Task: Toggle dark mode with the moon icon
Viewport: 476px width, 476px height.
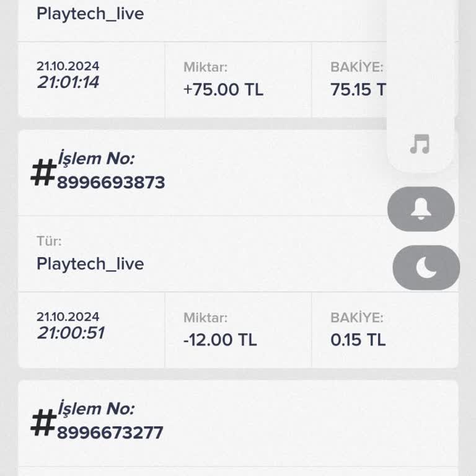Action: [x=426, y=268]
